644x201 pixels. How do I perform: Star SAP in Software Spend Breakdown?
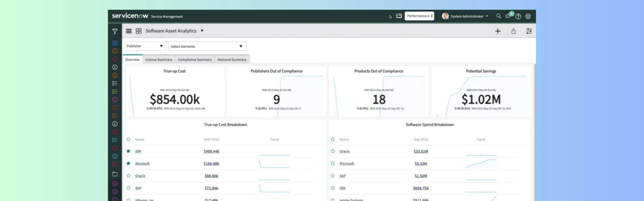(332, 176)
